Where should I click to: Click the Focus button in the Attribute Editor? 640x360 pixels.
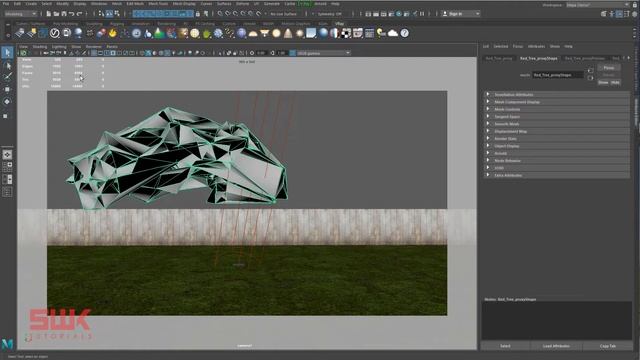(x=609, y=68)
